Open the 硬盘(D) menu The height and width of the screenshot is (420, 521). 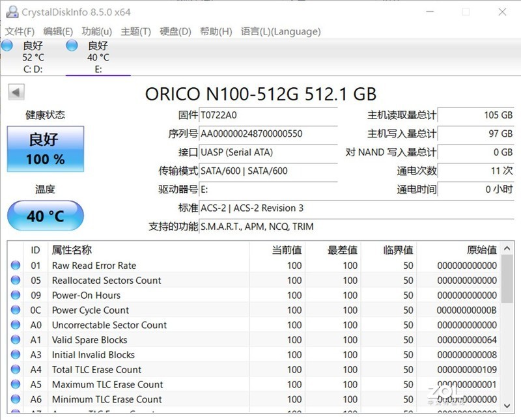tap(173, 31)
